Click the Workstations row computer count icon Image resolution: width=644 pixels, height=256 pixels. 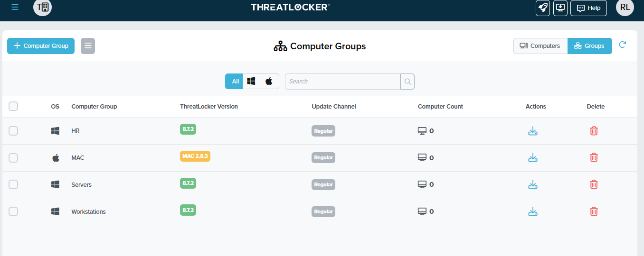coord(422,211)
